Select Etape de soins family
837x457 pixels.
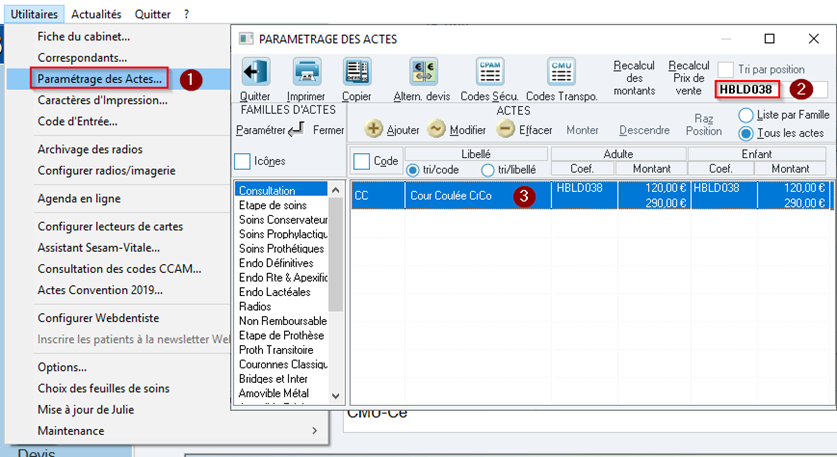(281, 205)
